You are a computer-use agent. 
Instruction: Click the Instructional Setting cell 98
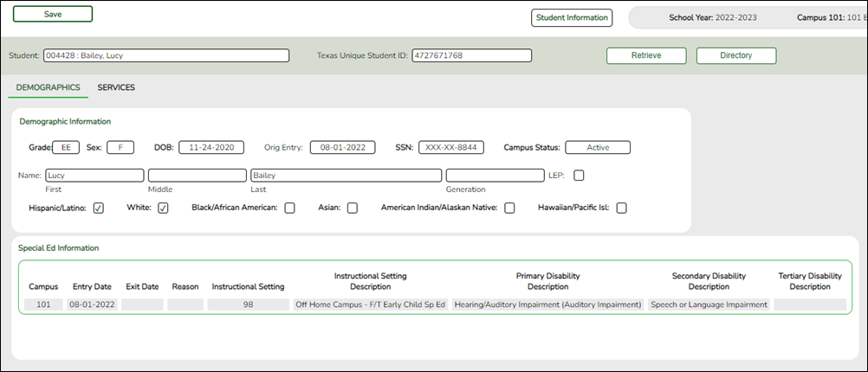click(x=248, y=305)
